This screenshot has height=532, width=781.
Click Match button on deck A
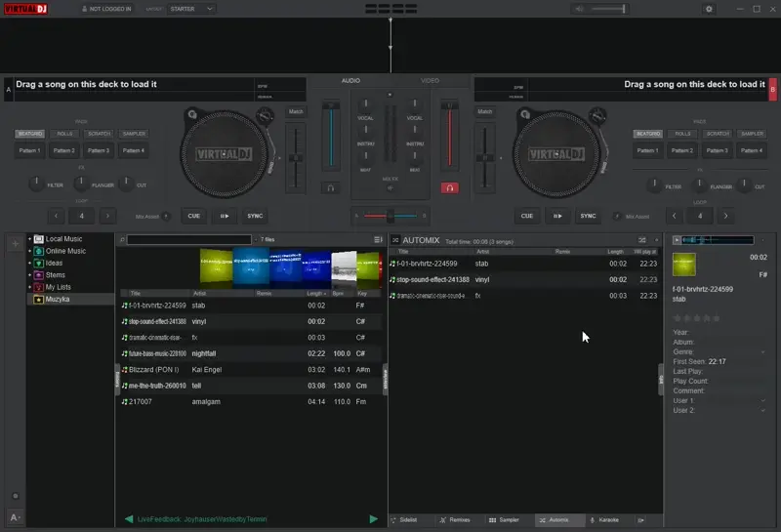point(296,111)
